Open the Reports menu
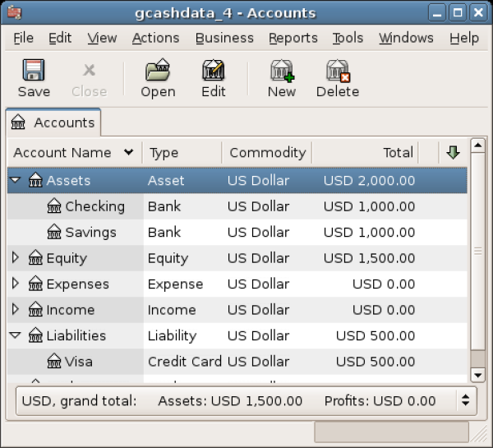493x448 pixels. [x=293, y=38]
